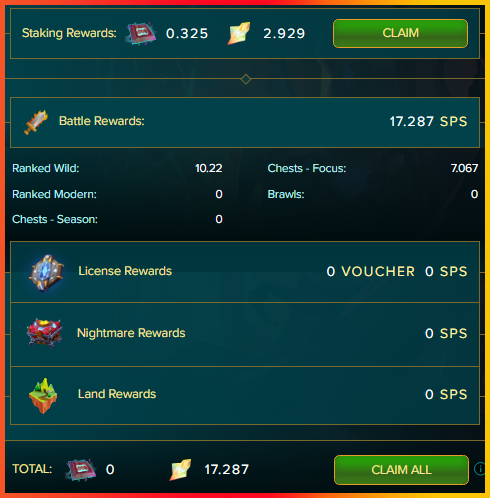This screenshot has height=498, width=490.
Task: Click the Nightmare Rewards chest icon
Action: click(44, 333)
